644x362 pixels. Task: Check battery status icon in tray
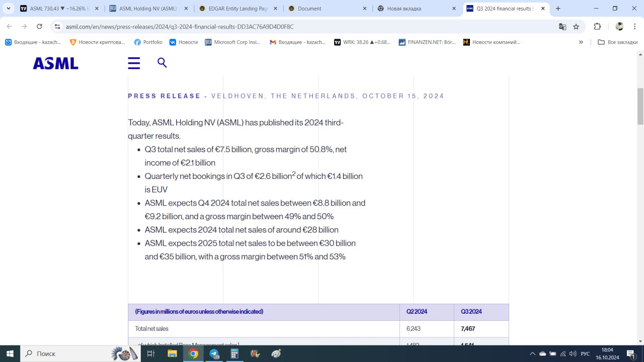point(553,354)
